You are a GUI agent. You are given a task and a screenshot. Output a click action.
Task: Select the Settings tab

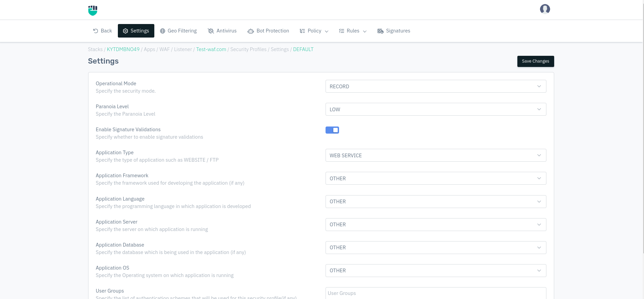[x=136, y=31]
